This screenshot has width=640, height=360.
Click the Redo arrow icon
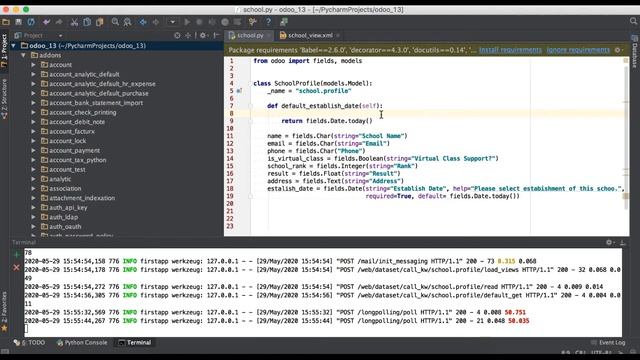coord(59,22)
